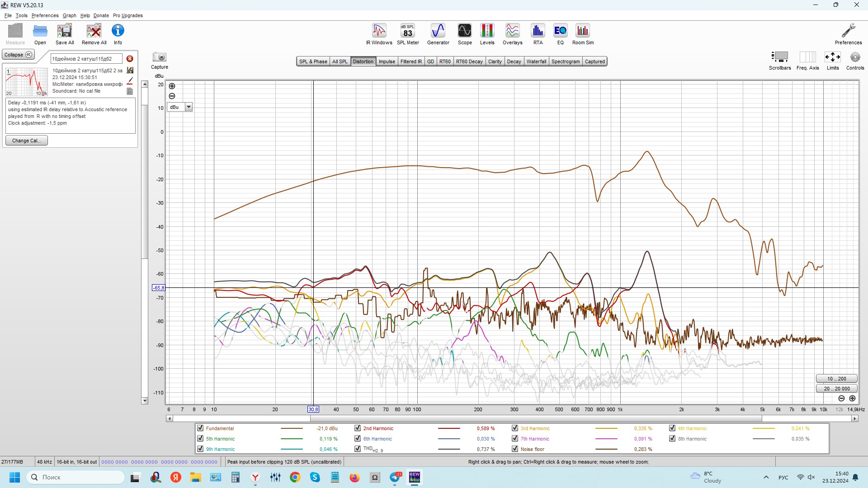
Task: Click the Capture camera icon
Action: tap(159, 57)
